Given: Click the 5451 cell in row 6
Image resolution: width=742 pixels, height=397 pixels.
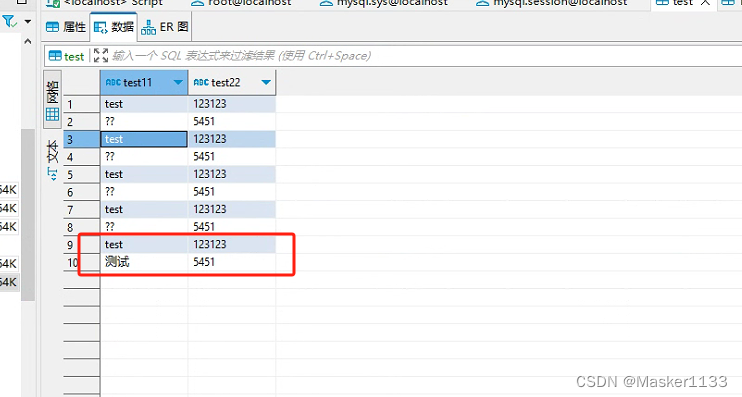Looking at the screenshot, I should click(232, 192).
